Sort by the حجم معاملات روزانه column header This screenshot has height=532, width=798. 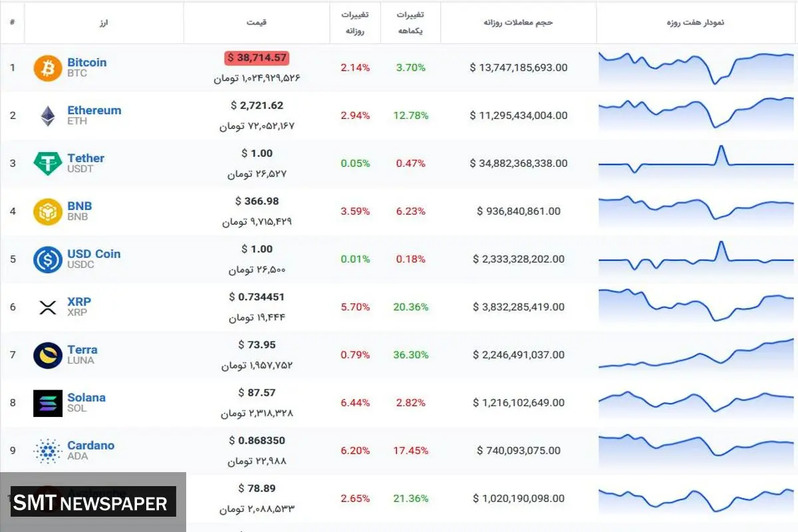pyautogui.click(x=518, y=23)
